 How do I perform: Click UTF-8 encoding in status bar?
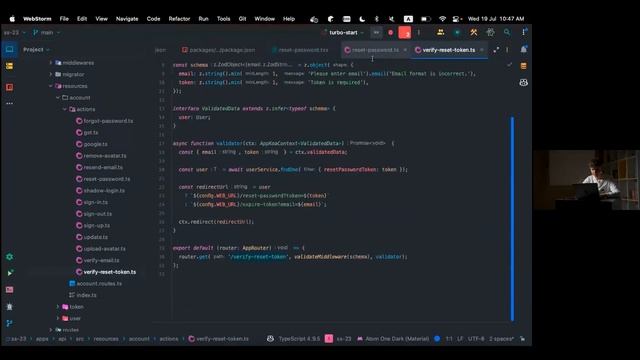pyautogui.click(x=476, y=339)
